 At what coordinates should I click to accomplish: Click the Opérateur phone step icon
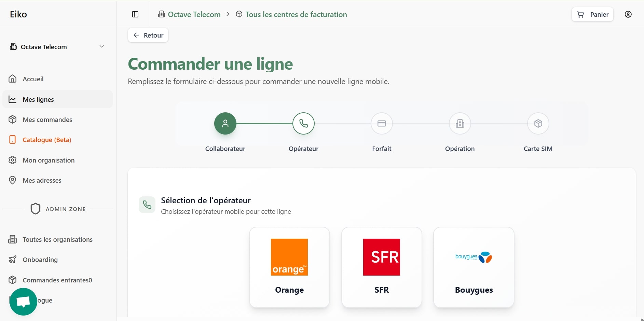click(303, 123)
